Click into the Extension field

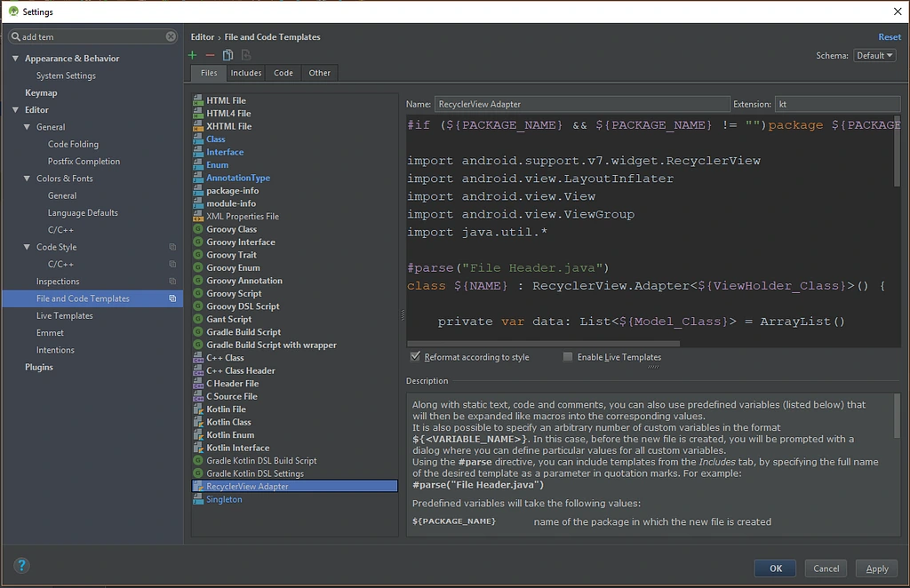[x=837, y=104]
